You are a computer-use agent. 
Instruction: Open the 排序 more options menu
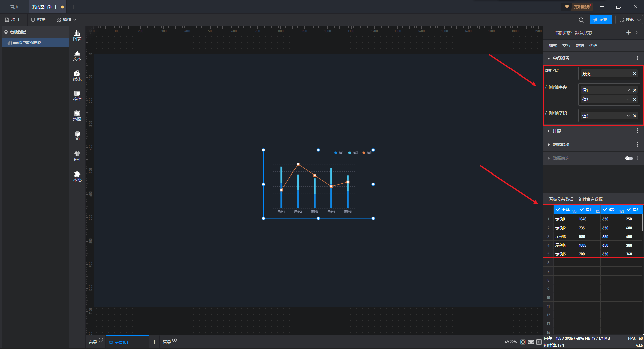(637, 131)
